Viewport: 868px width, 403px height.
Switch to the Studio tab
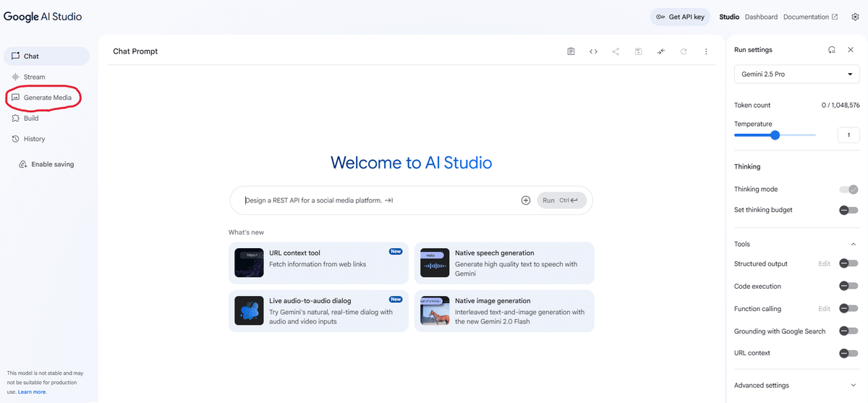pos(729,17)
